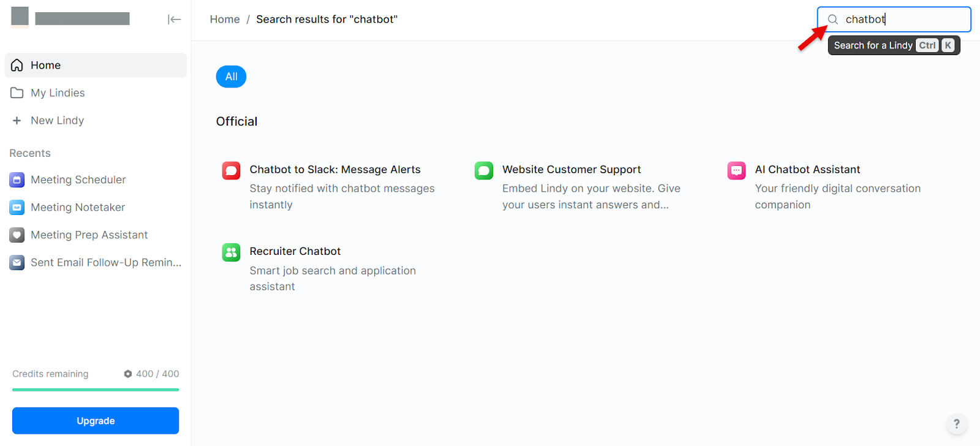Open Chatbot to Slack: Message Alerts template
Viewport: 980px width, 446px height.
335,170
